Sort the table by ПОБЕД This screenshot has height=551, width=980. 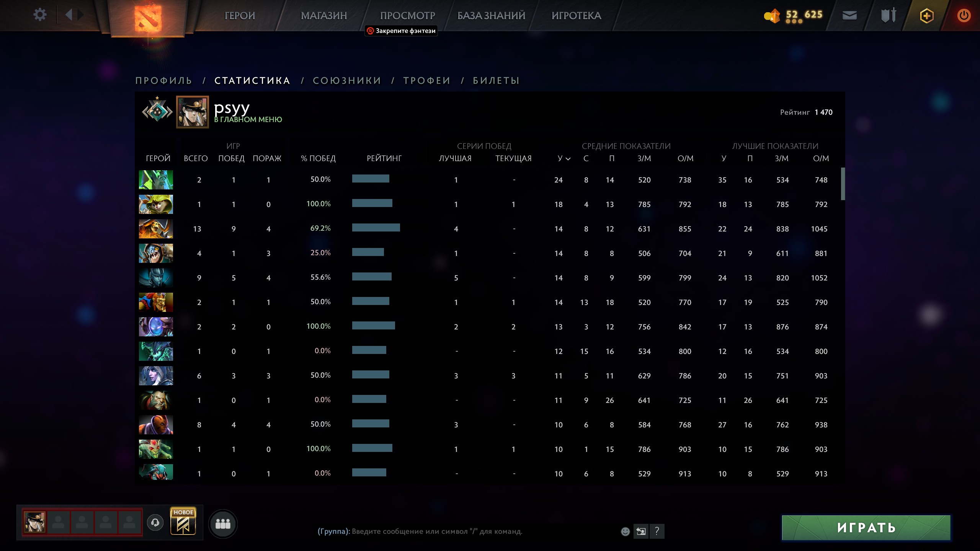pos(231,158)
